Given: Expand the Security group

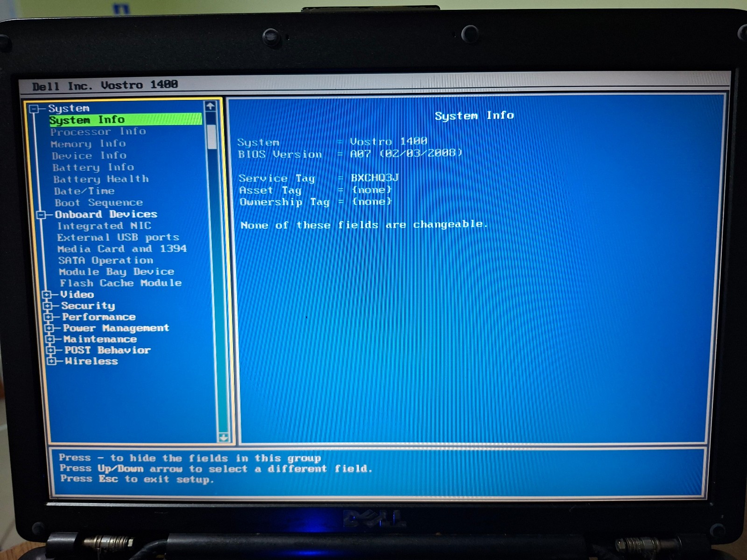Looking at the screenshot, I should pyautogui.click(x=47, y=306).
